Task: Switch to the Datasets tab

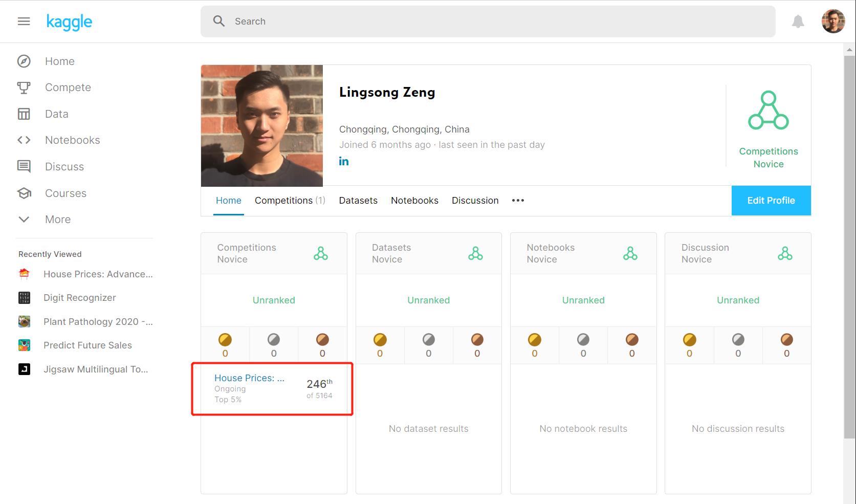Action: (x=358, y=201)
